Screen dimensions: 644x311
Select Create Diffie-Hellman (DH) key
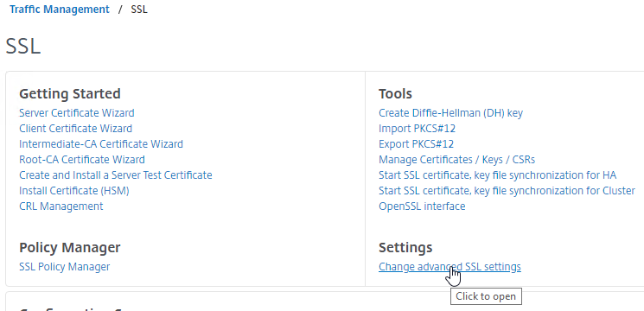(450, 113)
